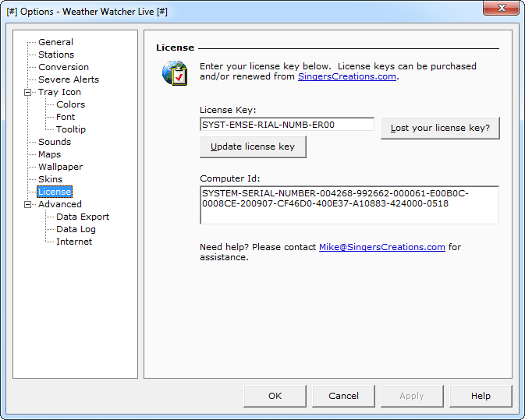Image resolution: width=525 pixels, height=420 pixels.
Task: Collapse the Tray Icon tree node
Action: point(28,92)
